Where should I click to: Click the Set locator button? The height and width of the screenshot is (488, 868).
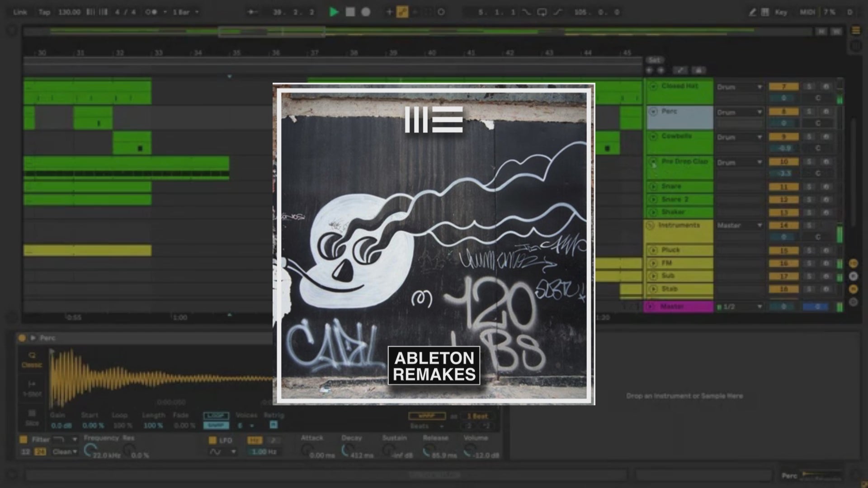[x=654, y=60]
